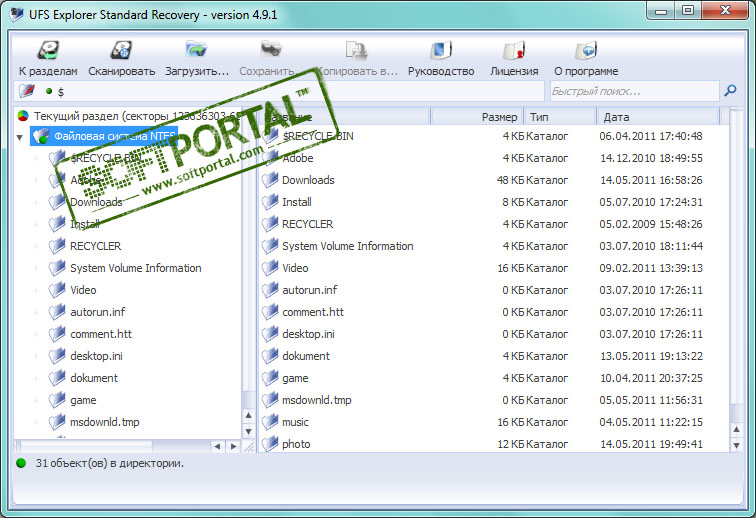Maximize the UFS Explorer window
Image resolution: width=756 pixels, height=518 pixels.
click(x=688, y=11)
